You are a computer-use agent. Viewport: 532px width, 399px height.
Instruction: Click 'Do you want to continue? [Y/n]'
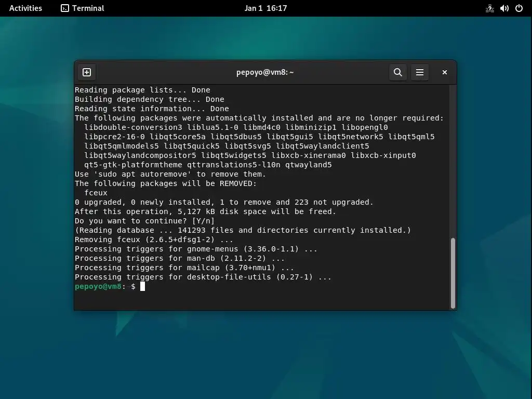click(144, 221)
